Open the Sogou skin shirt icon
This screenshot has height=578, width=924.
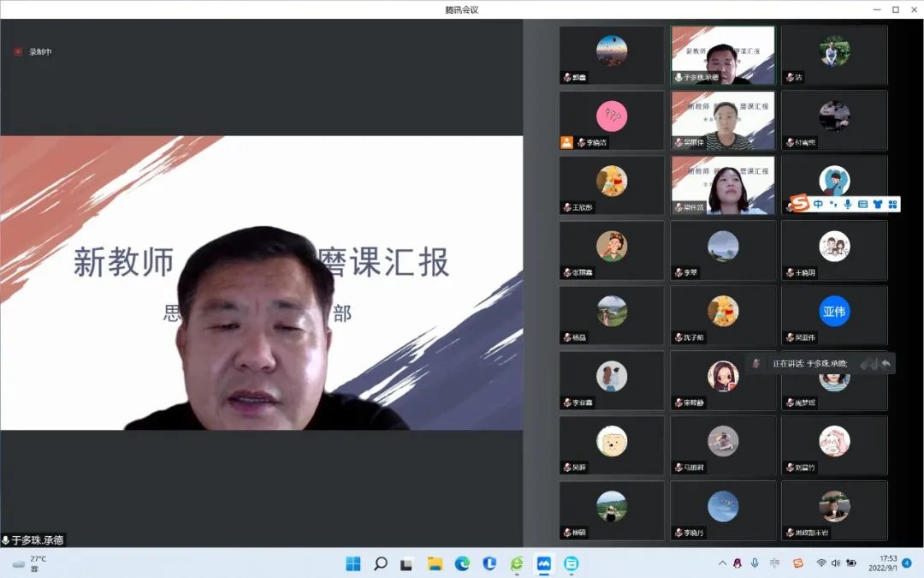point(877,204)
